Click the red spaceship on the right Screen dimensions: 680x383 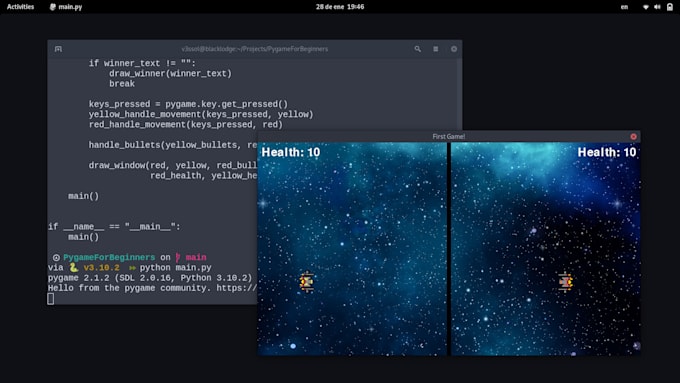(x=565, y=282)
